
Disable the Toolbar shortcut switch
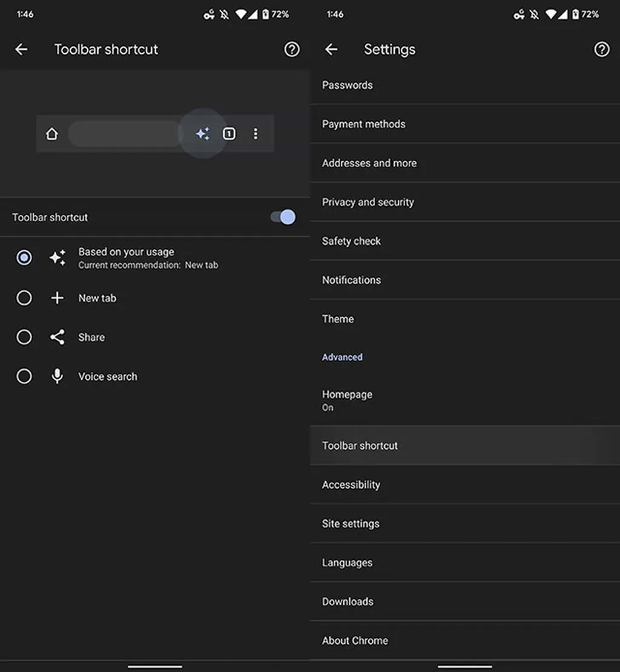pyautogui.click(x=283, y=217)
